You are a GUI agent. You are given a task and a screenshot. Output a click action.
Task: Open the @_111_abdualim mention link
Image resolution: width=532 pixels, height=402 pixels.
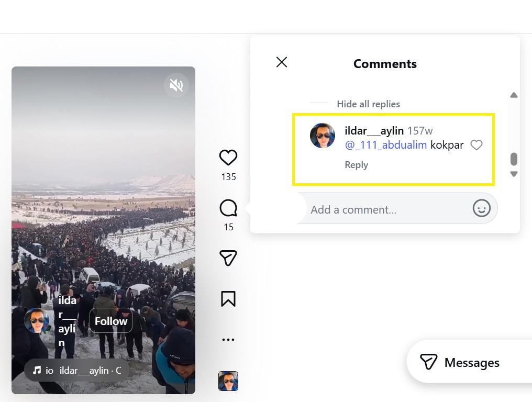(x=385, y=145)
